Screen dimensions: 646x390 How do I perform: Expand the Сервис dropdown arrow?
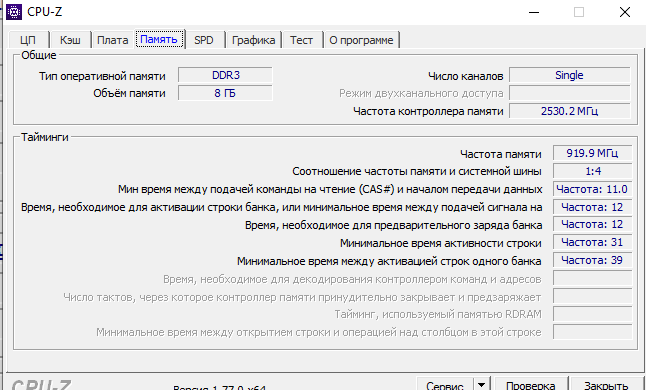click(x=482, y=385)
